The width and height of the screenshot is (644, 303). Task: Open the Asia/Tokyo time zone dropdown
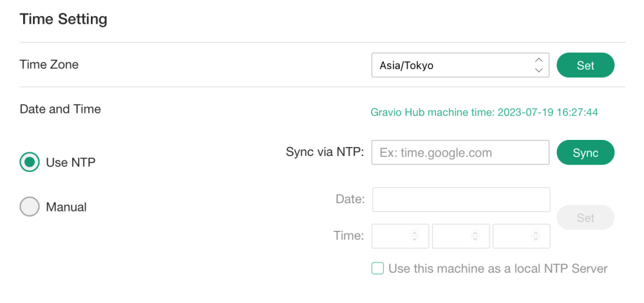coord(451,65)
